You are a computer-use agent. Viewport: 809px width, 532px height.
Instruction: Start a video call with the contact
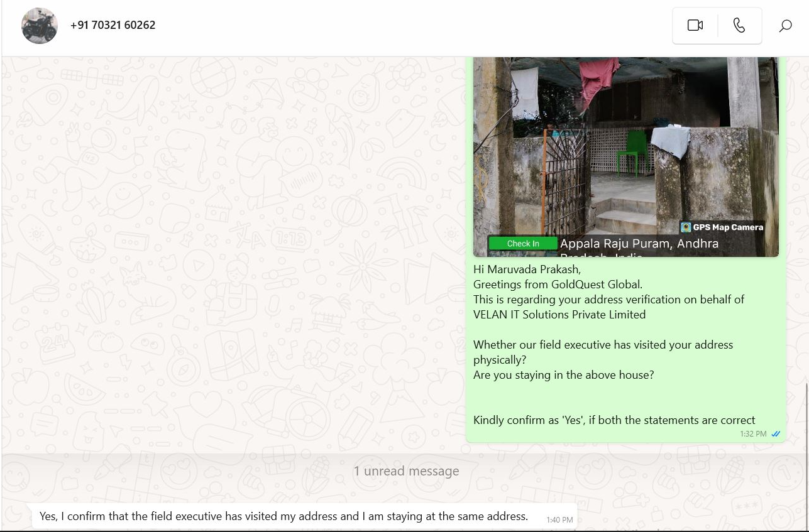point(695,26)
